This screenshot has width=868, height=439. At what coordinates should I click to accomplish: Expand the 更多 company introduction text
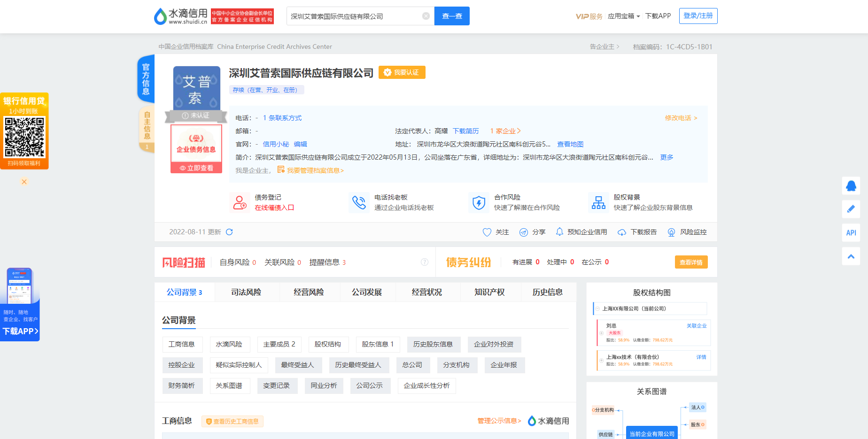(666, 157)
